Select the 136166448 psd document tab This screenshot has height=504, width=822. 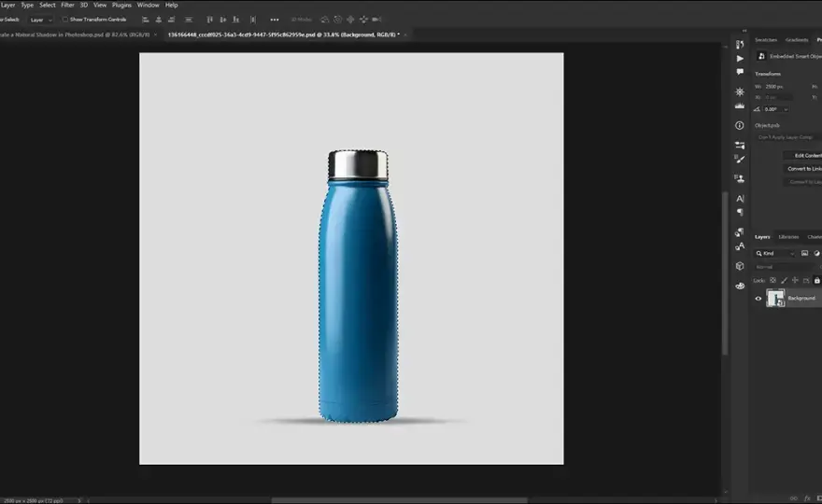[x=284, y=35]
